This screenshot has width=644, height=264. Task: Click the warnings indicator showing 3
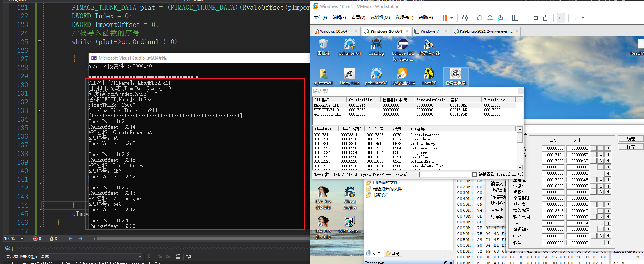[53, 239]
